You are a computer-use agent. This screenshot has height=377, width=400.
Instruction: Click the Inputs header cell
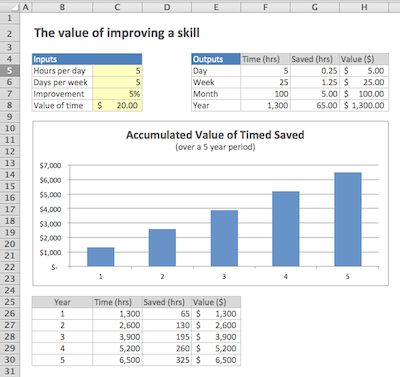tap(87, 59)
